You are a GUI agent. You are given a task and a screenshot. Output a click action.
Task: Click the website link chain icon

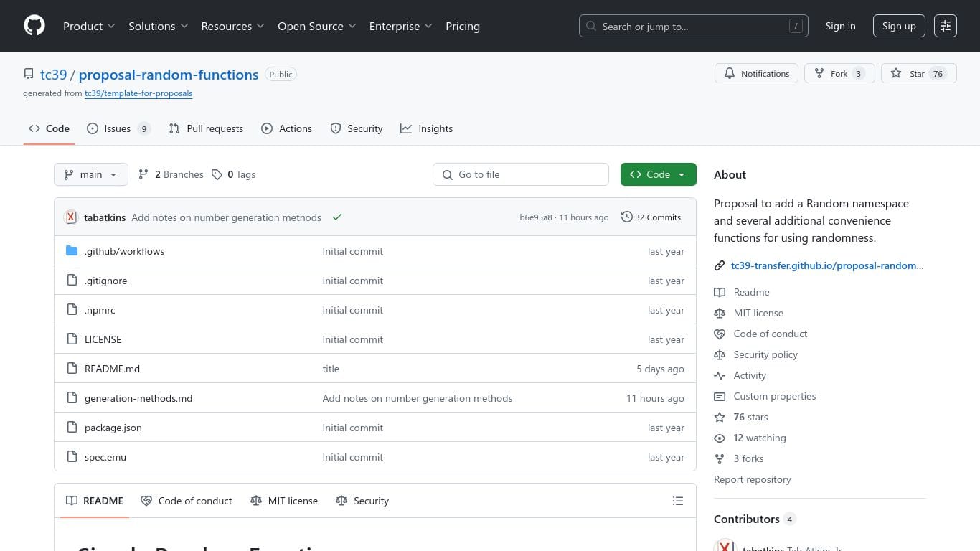(720, 265)
